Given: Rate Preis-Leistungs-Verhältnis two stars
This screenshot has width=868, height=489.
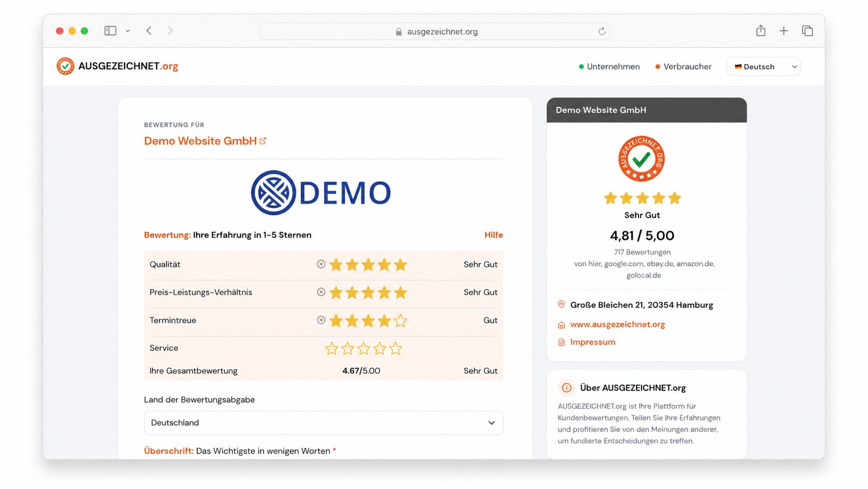Looking at the screenshot, I should click(x=352, y=293).
